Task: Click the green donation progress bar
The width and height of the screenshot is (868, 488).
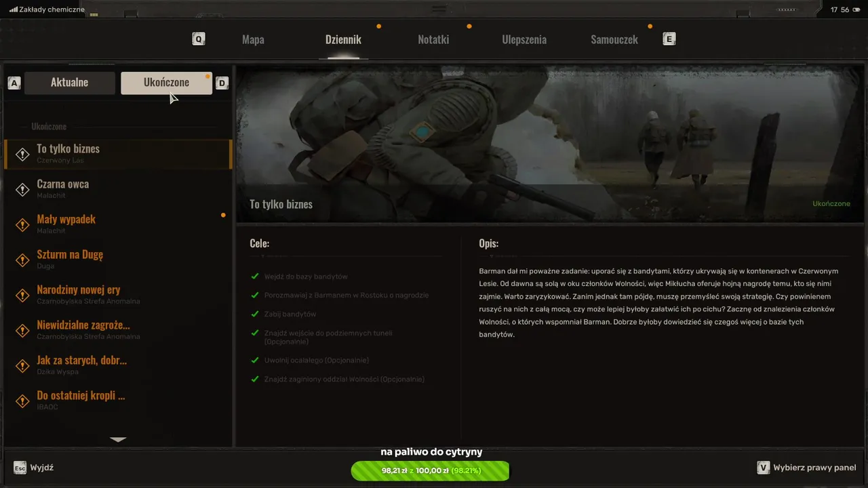Action: point(430,470)
